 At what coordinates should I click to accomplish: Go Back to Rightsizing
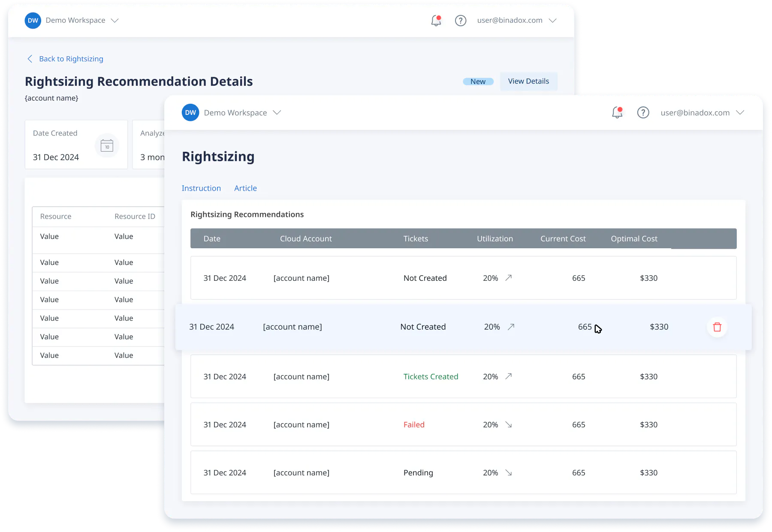click(71, 59)
